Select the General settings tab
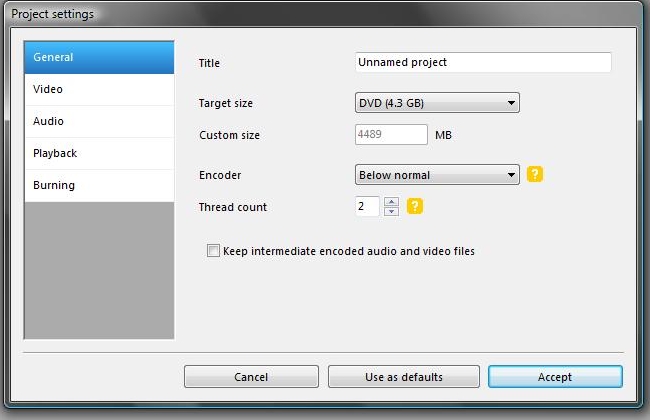The width and height of the screenshot is (650, 420). 99,57
